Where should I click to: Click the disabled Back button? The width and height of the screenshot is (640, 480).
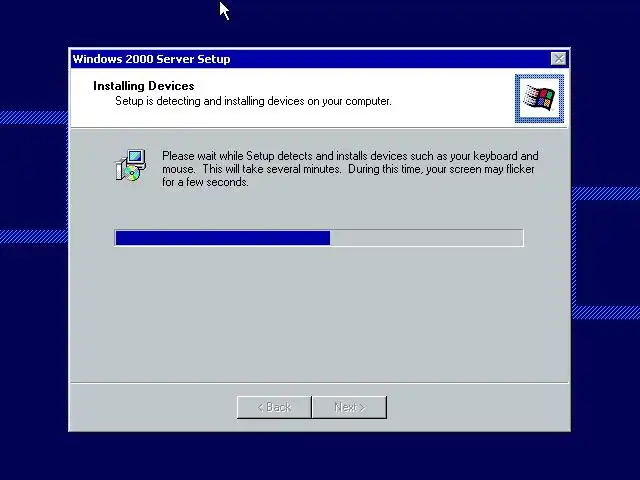click(274, 407)
